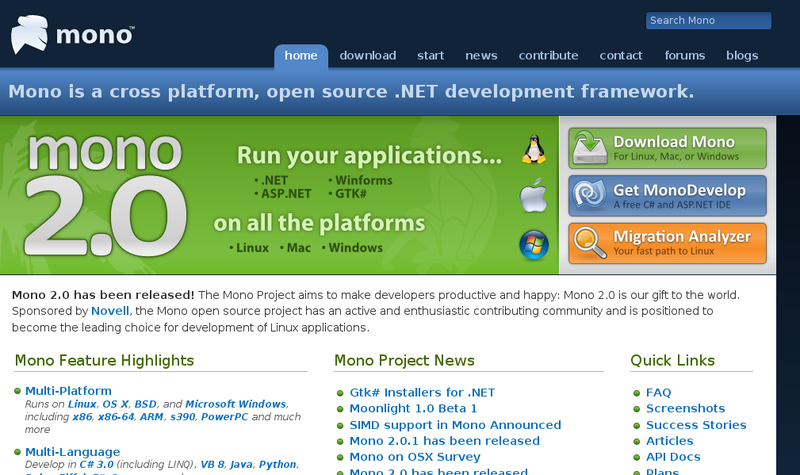Click the x86-64 architecture link
This screenshot has width=800, height=475.
(x=116, y=417)
